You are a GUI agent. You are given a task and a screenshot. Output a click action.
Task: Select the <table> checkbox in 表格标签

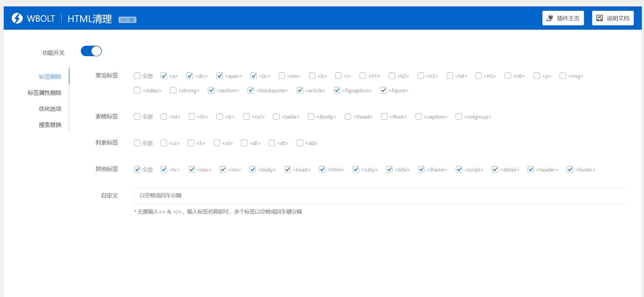(276, 116)
